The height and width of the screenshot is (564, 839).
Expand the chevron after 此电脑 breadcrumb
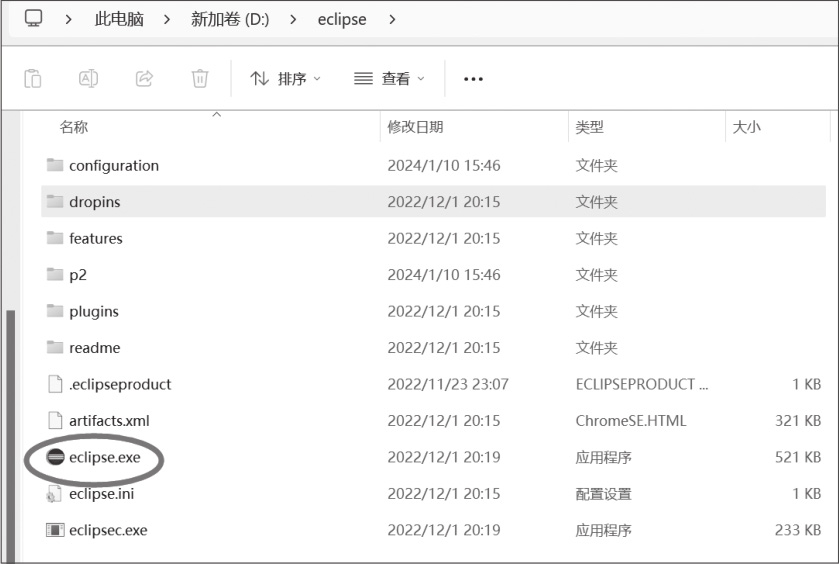pos(167,20)
